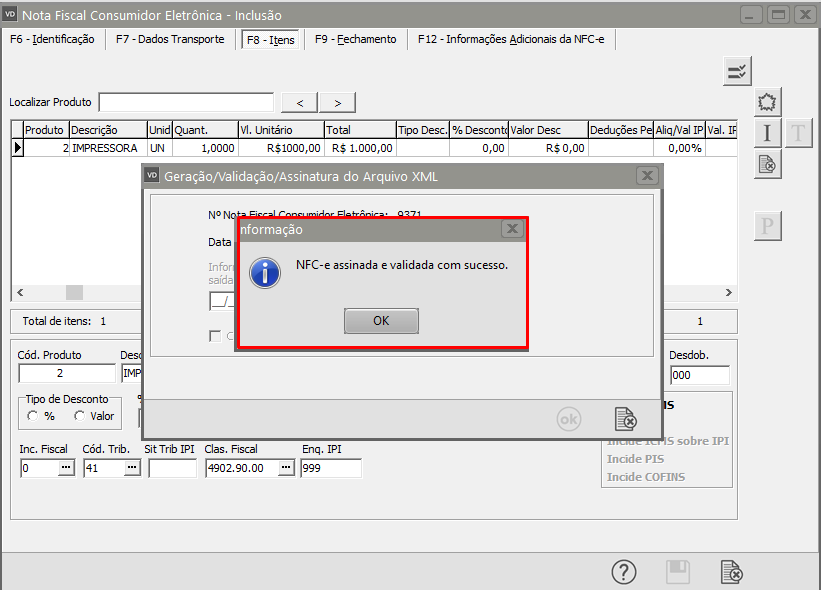This screenshot has height=590, width=821.
Task: Open the F7 - Dados Transporte tab
Action: tap(170, 39)
